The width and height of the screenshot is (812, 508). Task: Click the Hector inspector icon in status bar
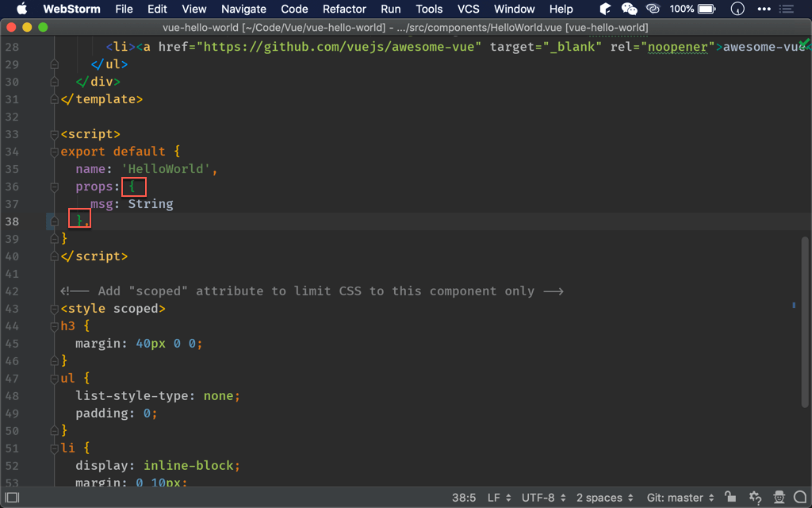(779, 497)
